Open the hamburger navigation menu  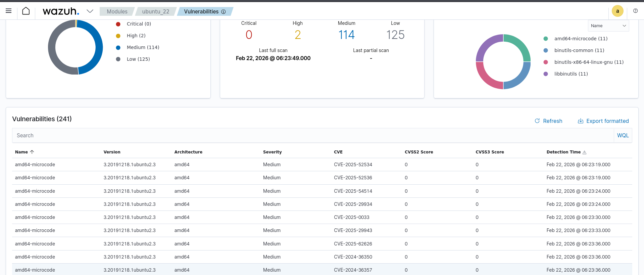9,11
